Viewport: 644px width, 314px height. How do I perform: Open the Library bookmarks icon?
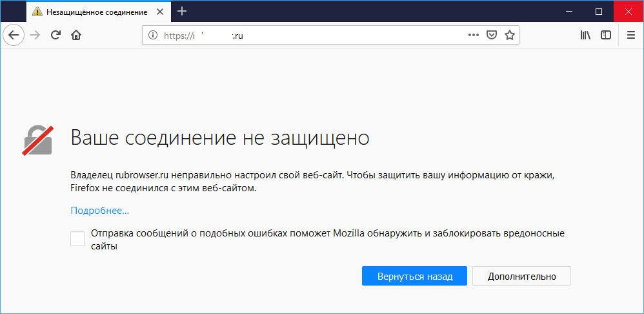pyautogui.click(x=585, y=36)
